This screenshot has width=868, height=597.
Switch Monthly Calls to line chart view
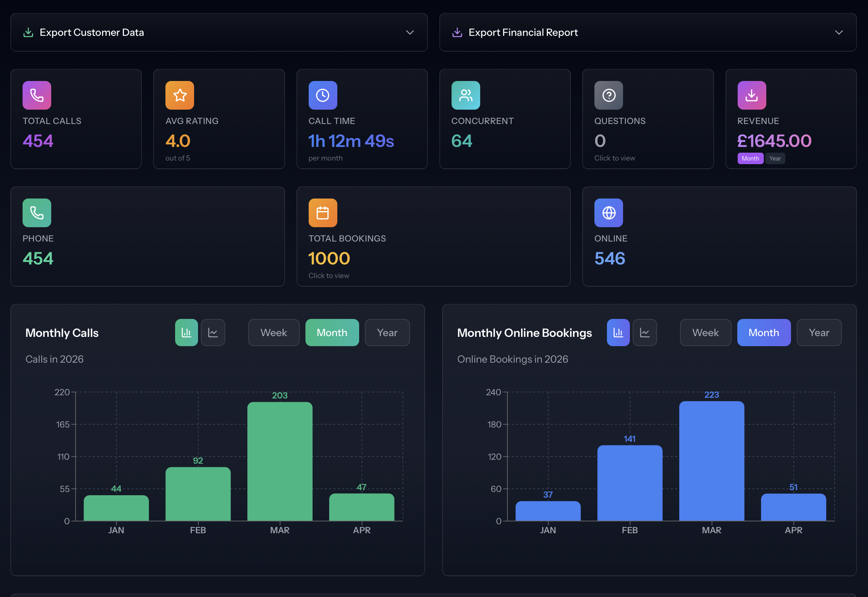pyautogui.click(x=213, y=333)
